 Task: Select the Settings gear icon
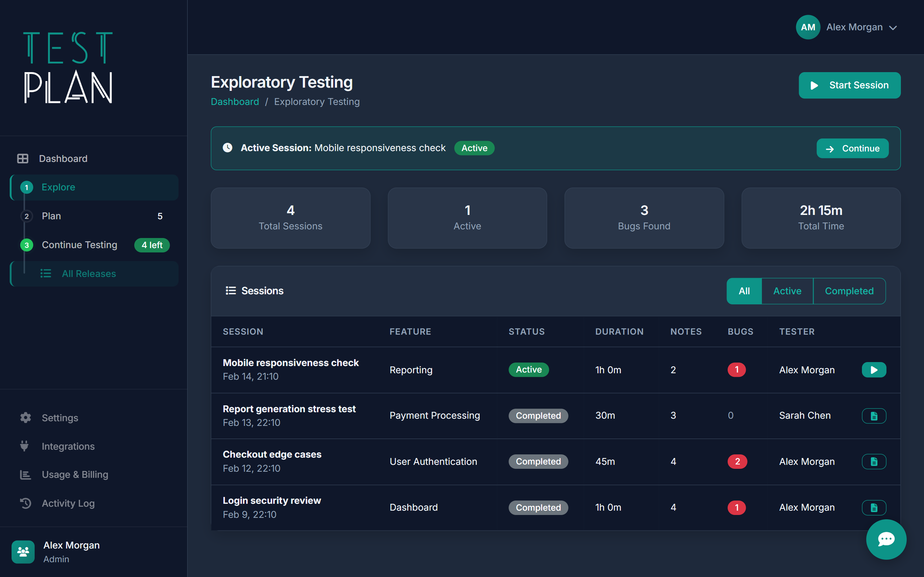coord(25,418)
